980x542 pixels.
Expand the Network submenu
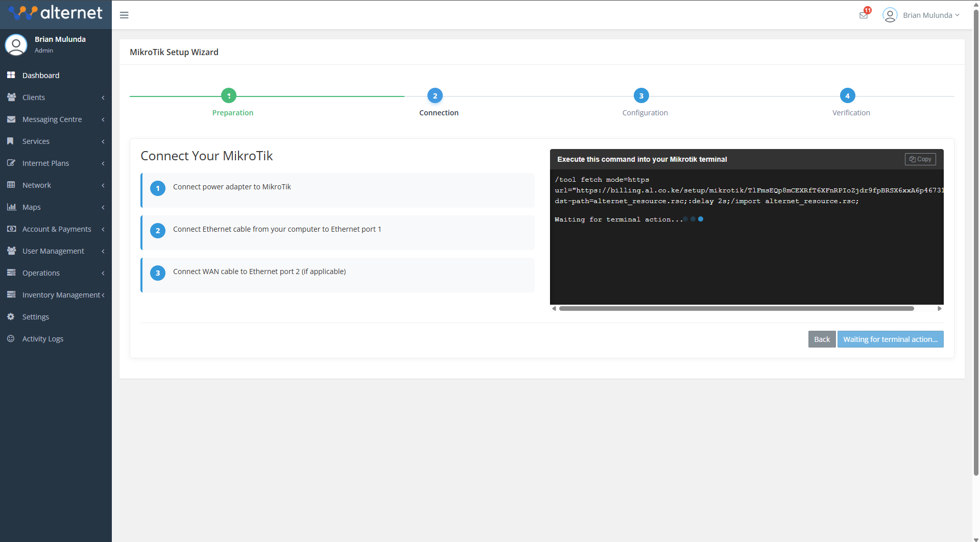103,185
